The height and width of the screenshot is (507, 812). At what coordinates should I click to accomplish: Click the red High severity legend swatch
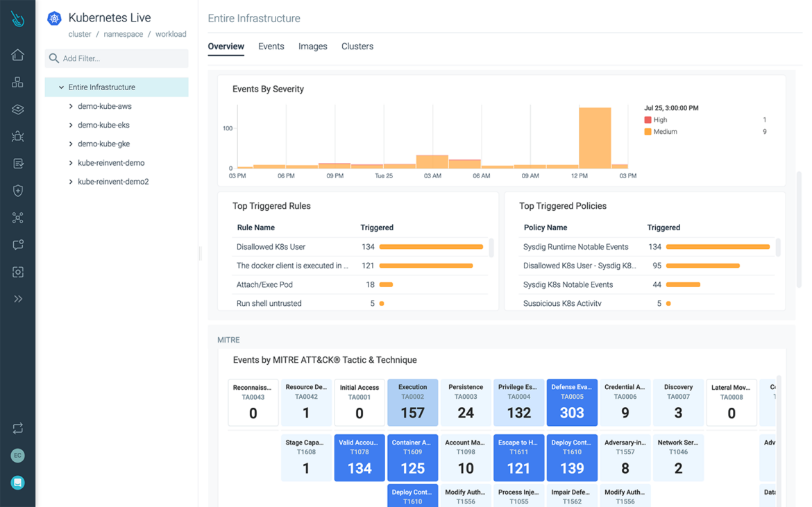pyautogui.click(x=648, y=120)
